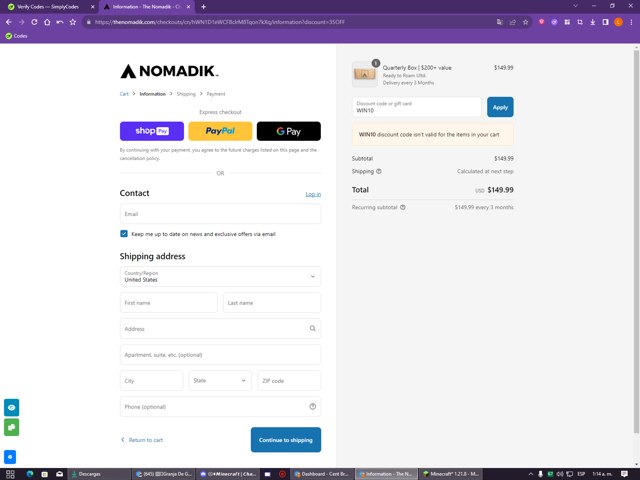Click the Shipping info help icon

[x=379, y=171]
